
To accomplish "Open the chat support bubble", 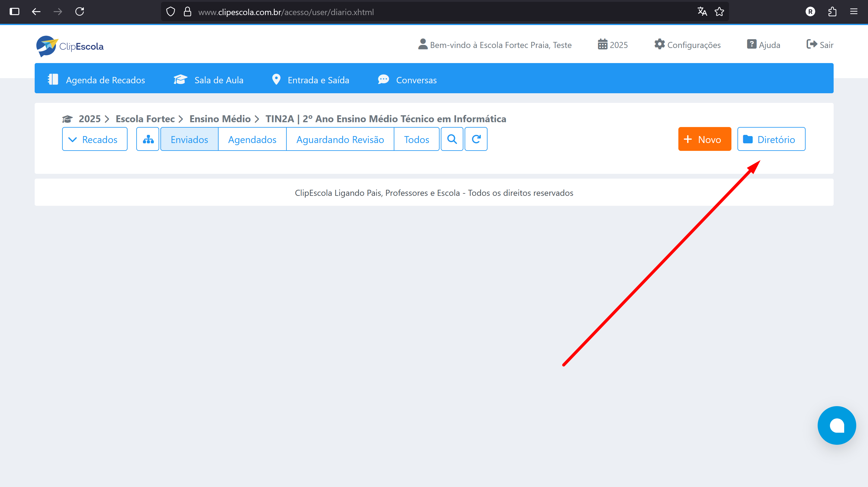I will click(x=836, y=425).
